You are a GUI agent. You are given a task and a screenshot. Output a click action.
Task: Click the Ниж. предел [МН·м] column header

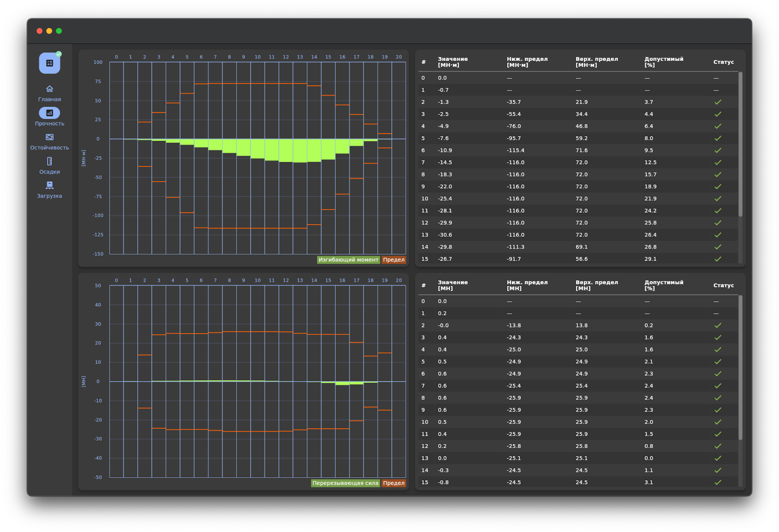tap(527, 62)
